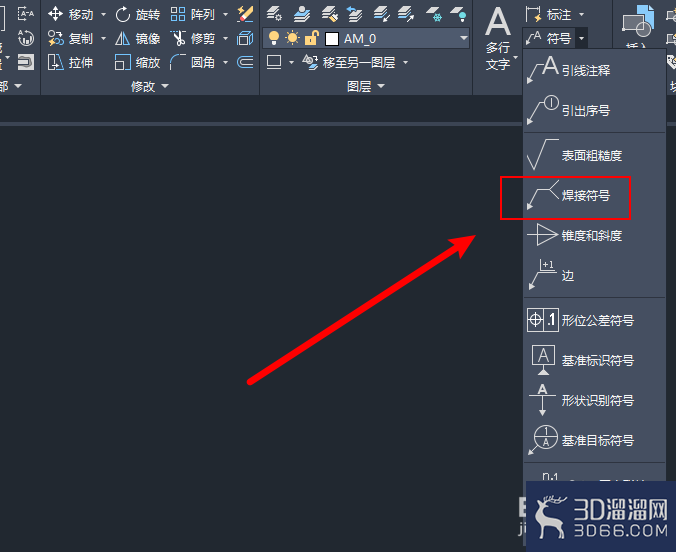The image size is (676, 552).
Task: Choose 边 from symbol menu
Action: coord(594,276)
